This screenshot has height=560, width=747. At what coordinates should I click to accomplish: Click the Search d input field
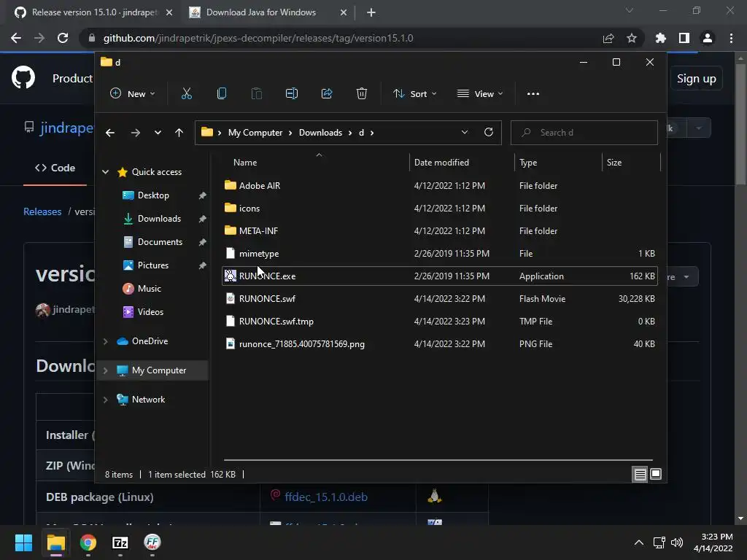click(584, 133)
